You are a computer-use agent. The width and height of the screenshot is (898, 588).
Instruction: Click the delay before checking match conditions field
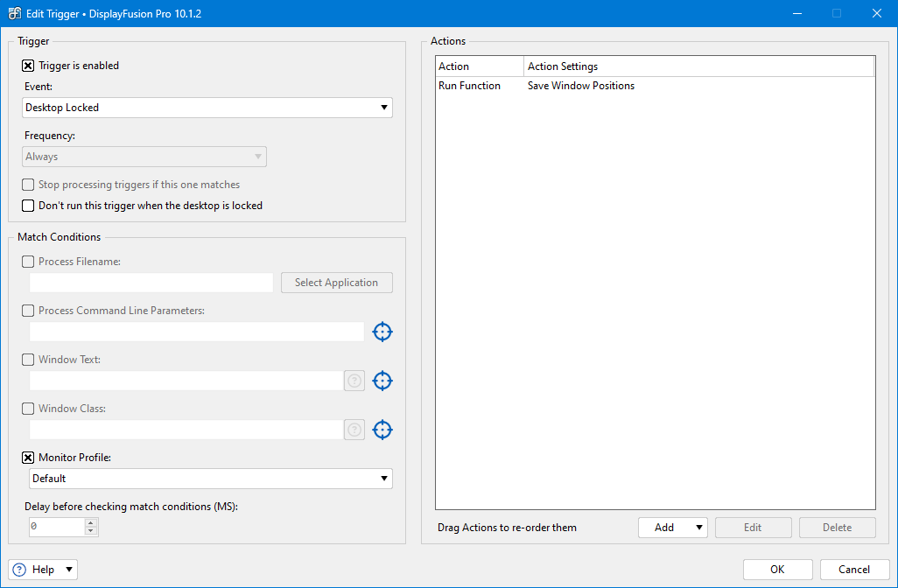56,527
